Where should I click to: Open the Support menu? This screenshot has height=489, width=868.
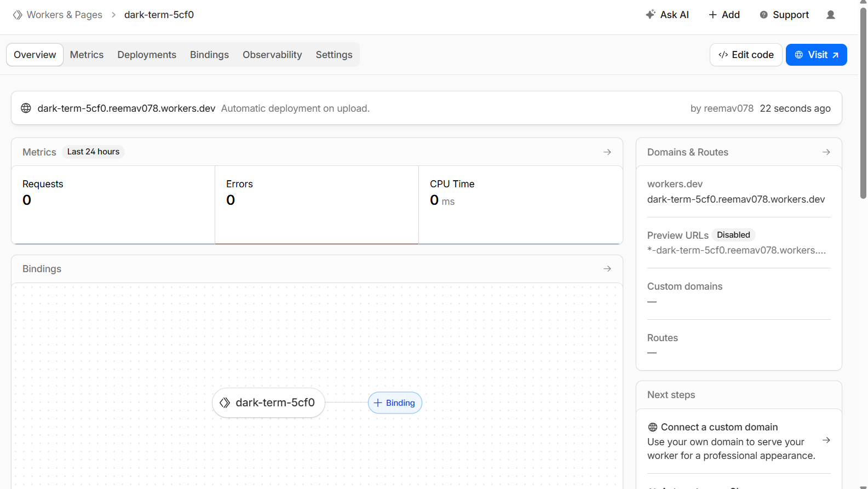pos(784,15)
